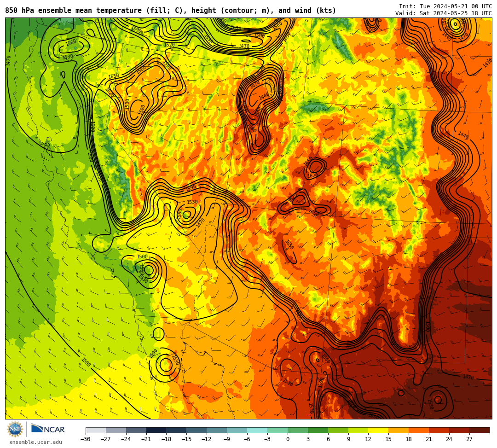Click the Init: Tue 2024-05-21 00 UTC text
Viewport: 497px width, 448px height.
445,6
